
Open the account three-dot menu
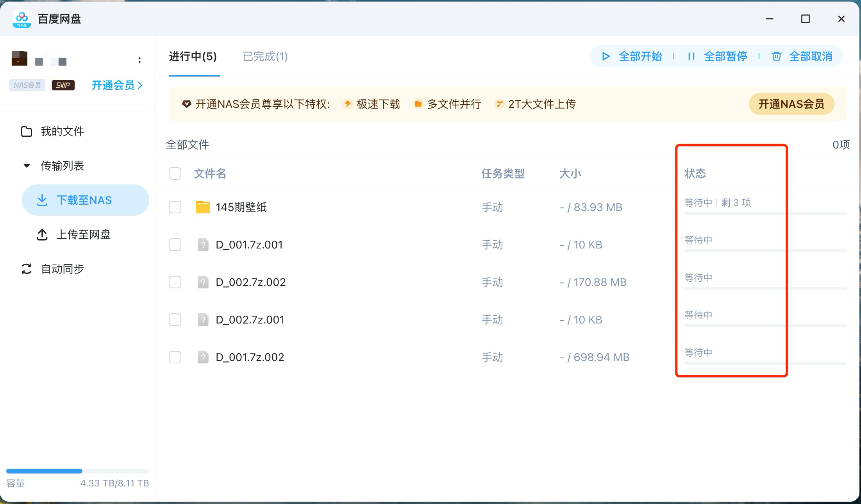click(x=139, y=60)
